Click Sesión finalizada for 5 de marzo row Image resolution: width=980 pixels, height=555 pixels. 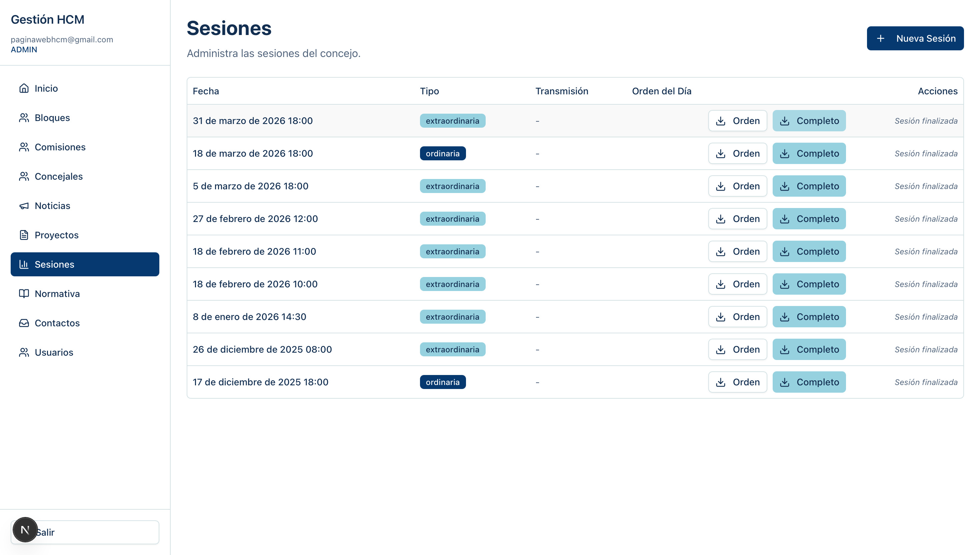[x=926, y=186]
